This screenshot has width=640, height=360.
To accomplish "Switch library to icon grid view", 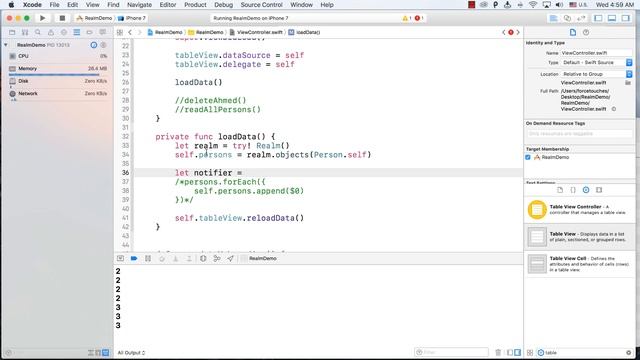I will pyautogui.click(x=530, y=352).
